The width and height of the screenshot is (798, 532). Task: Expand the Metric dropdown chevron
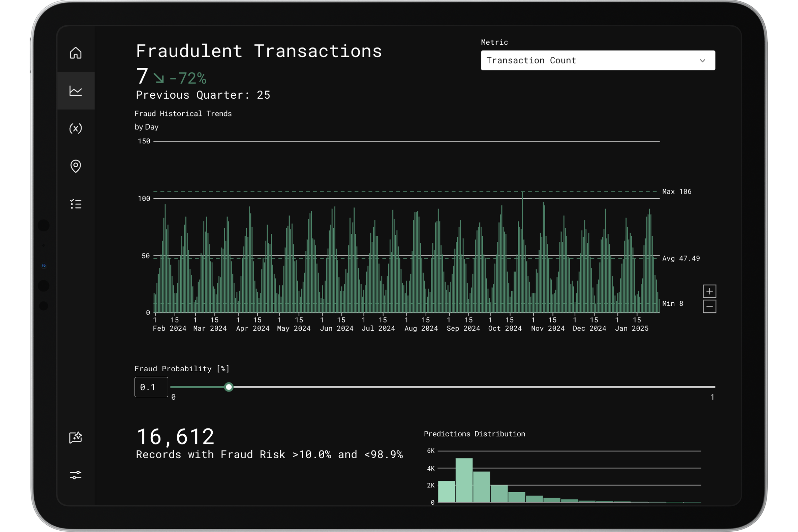[702, 61]
